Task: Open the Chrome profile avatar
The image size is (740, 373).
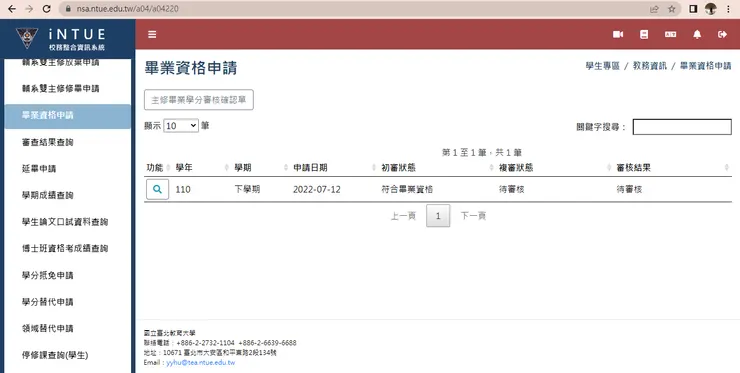Action: 711,9
